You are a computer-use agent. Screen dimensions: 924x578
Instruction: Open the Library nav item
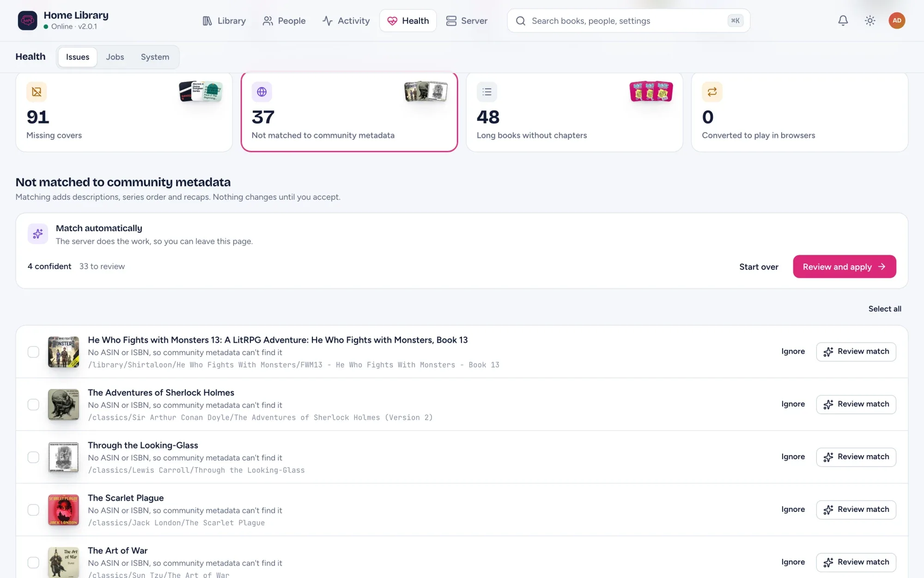224,21
